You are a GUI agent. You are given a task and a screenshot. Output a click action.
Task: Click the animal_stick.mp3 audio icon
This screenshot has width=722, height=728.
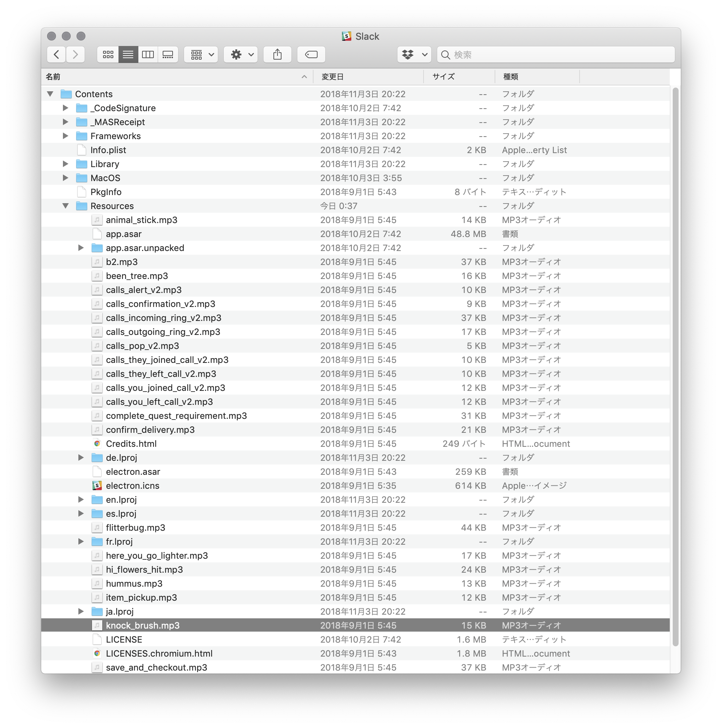97,220
